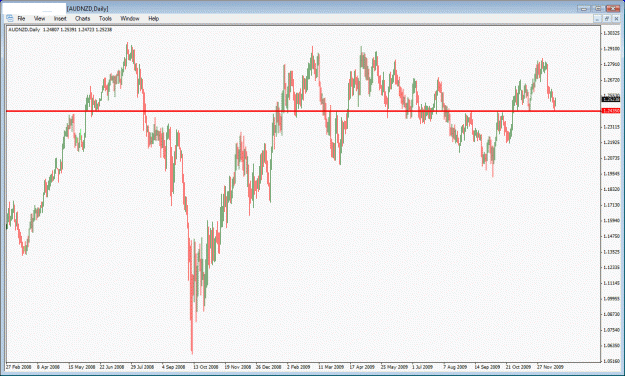Image resolution: width=625 pixels, height=376 pixels.
Task: Click the 14 Sep 2009 date label
Action: tap(487, 367)
